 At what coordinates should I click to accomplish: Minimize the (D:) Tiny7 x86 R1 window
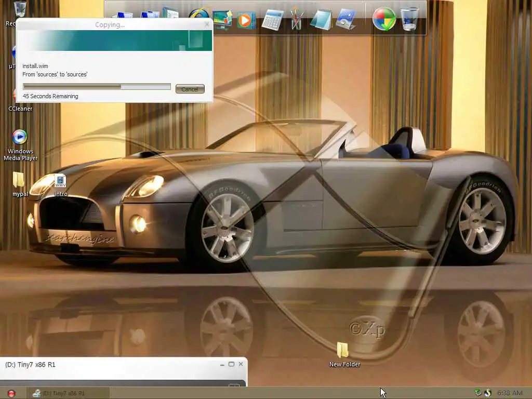point(222,364)
